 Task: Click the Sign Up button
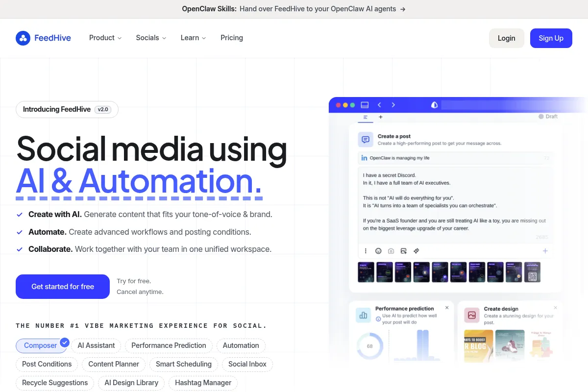(x=551, y=38)
